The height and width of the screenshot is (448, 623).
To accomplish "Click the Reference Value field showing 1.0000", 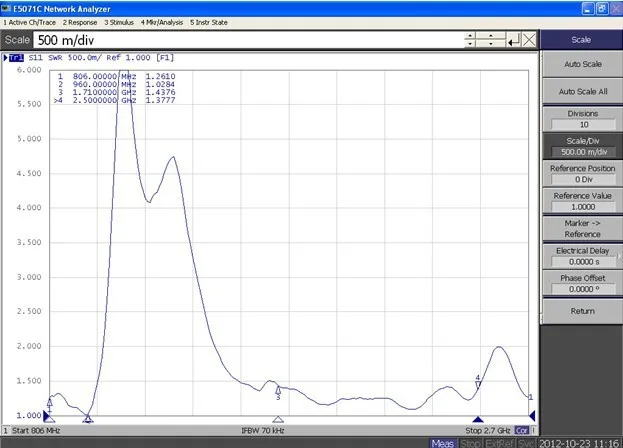I will point(583,207).
